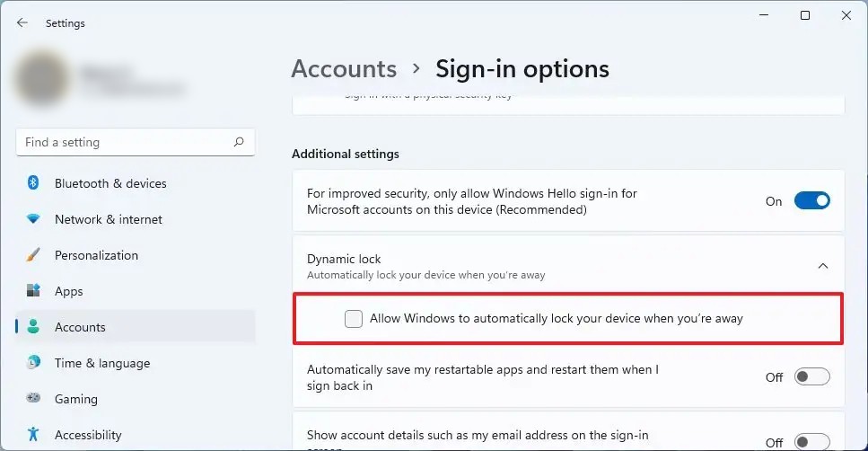Viewport: 868px width, 451px height.
Task: Click into Find a setting box
Action: tap(135, 142)
